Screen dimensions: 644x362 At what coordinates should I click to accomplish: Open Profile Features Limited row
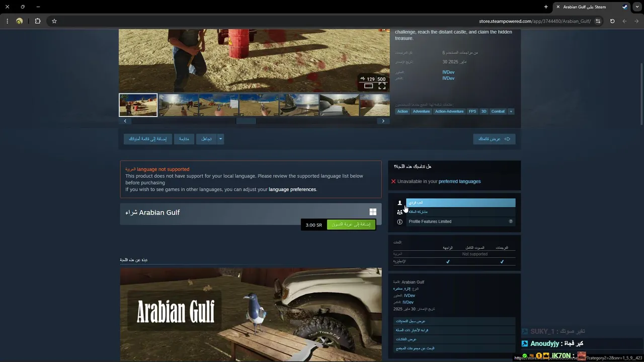coord(461,222)
